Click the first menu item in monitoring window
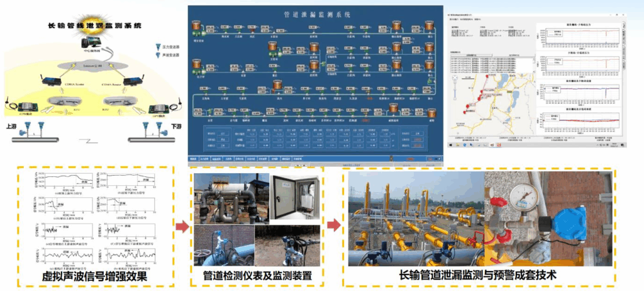The width and height of the screenshot is (644, 291). (454, 20)
